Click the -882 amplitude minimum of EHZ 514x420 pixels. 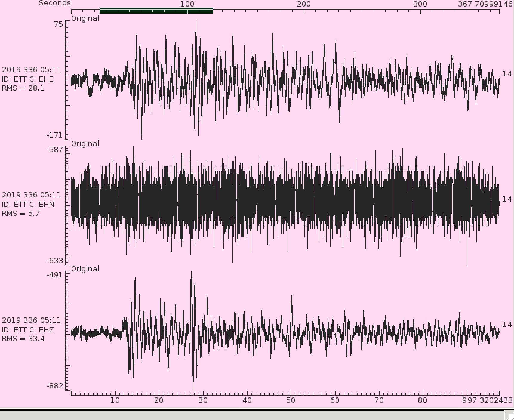point(55,386)
